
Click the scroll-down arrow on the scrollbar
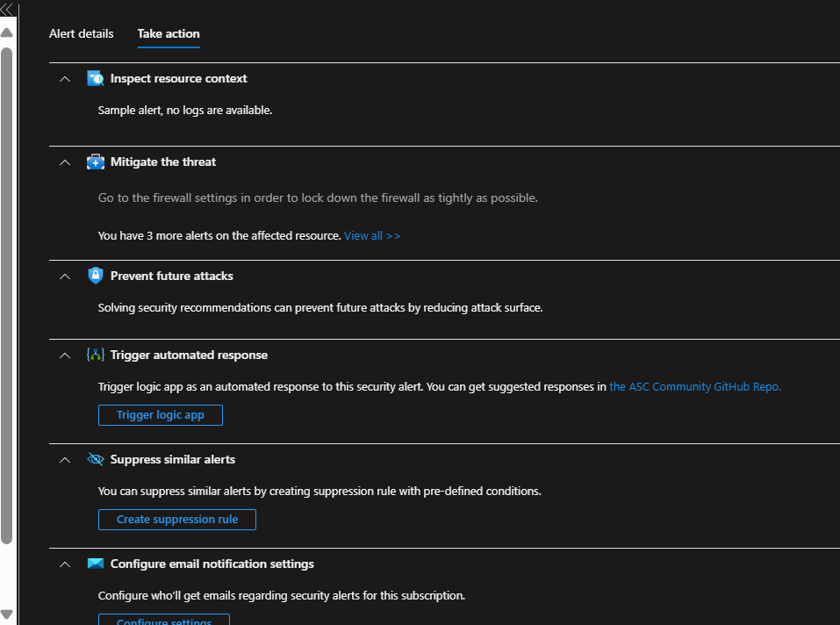7,615
